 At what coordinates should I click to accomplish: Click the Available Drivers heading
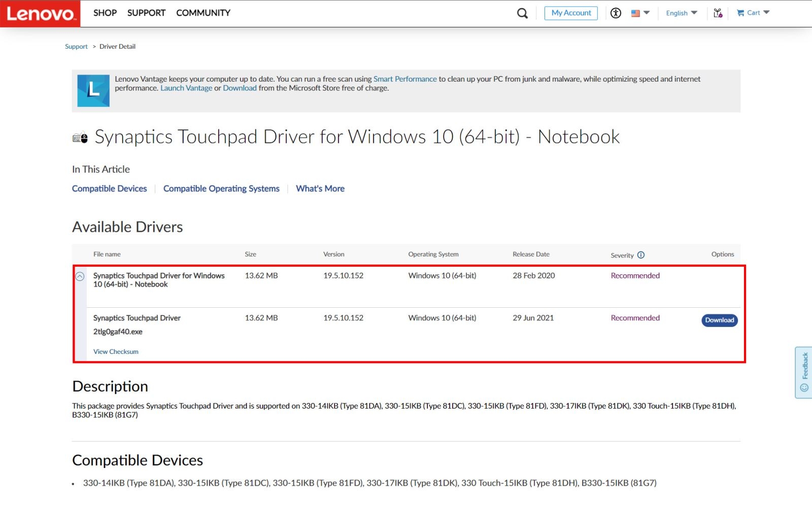click(x=127, y=227)
